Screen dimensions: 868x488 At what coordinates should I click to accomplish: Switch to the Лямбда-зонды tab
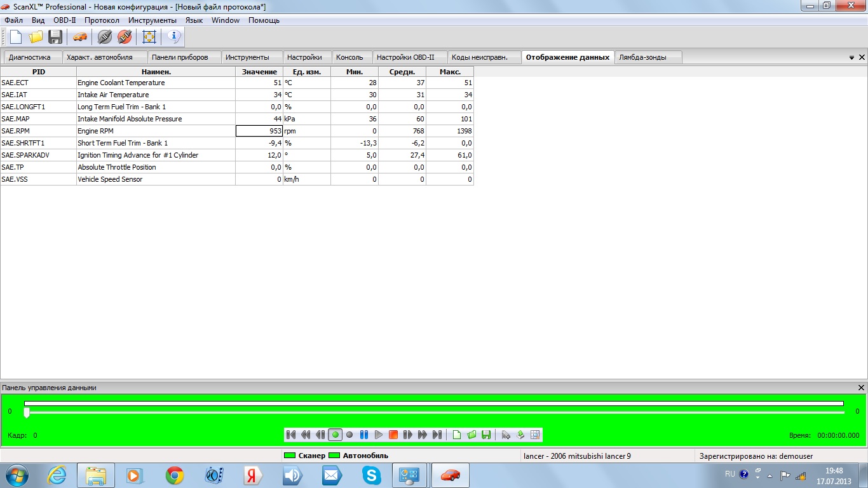coord(642,57)
